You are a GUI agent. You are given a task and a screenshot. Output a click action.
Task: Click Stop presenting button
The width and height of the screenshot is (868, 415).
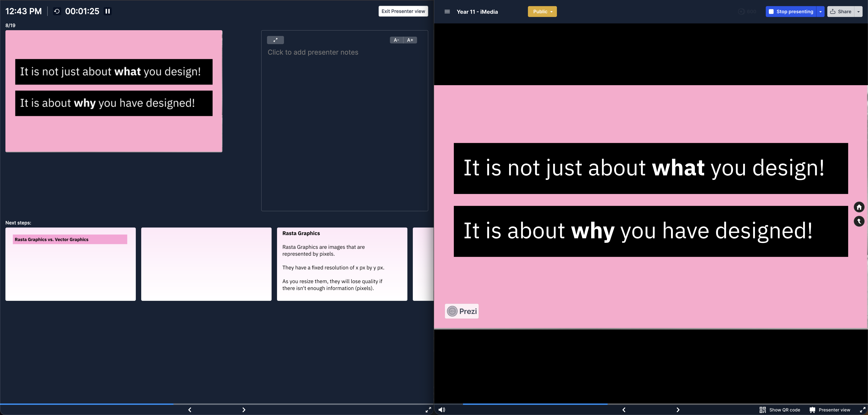[791, 12]
